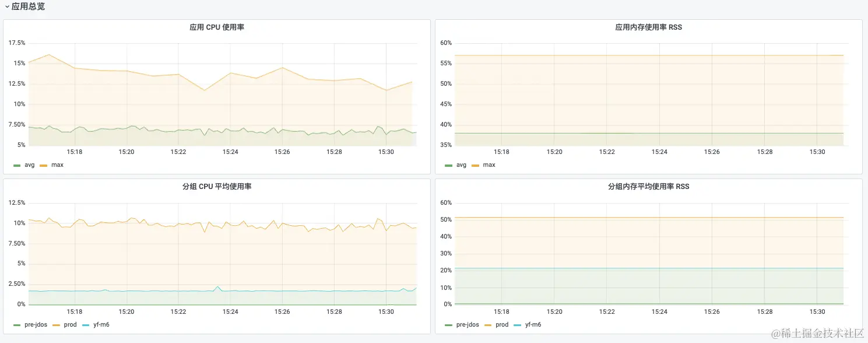
Task: Click 60% axis label in 应用内存使用率 RSS
Action: pos(446,43)
